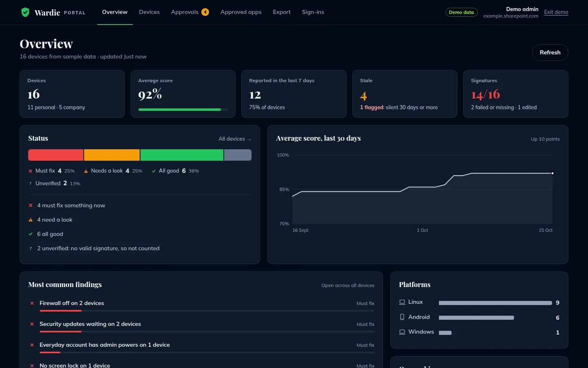Click the question mark icon in Unverified legend
This screenshot has width=588, height=368.
[x=30, y=184]
